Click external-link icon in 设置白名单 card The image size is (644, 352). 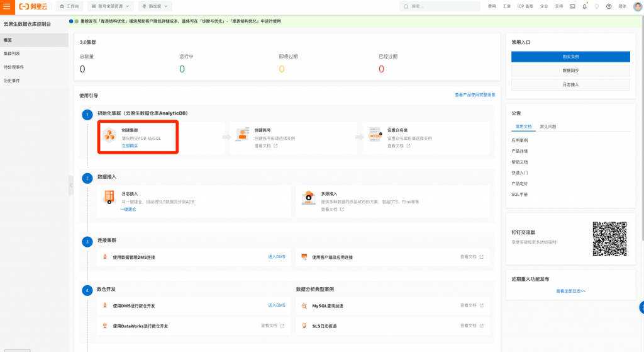pyautogui.click(x=408, y=146)
